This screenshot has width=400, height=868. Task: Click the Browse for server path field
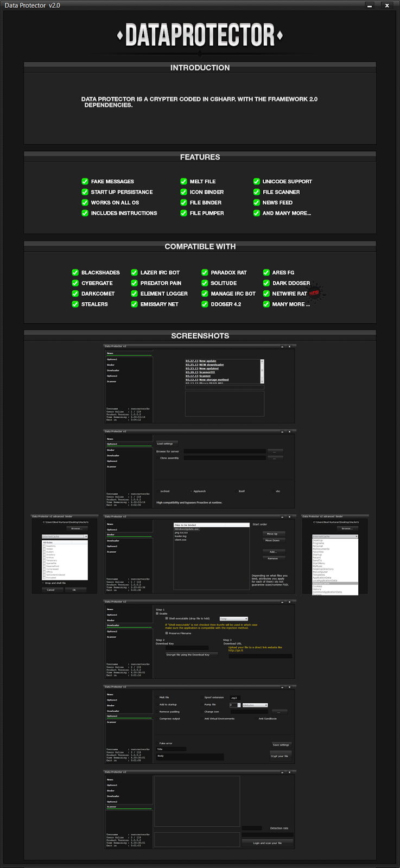click(x=225, y=451)
